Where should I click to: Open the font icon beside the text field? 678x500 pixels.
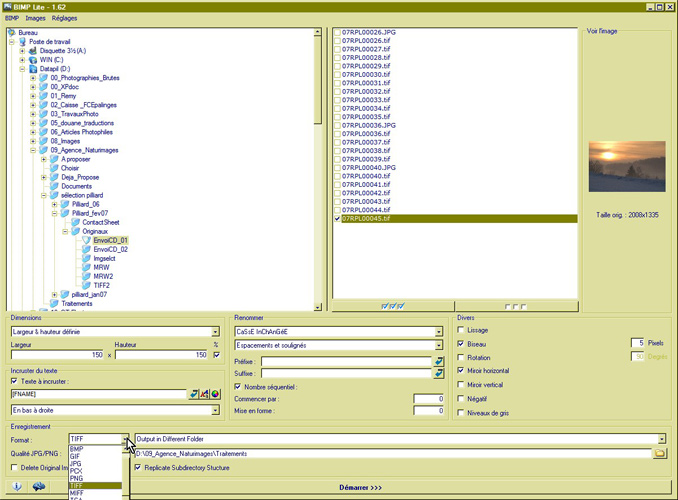[x=203, y=394]
